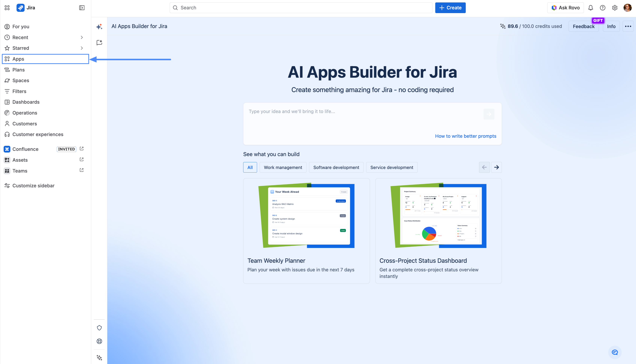
Task: Click the new chat icon in rail
Action: tap(99, 42)
